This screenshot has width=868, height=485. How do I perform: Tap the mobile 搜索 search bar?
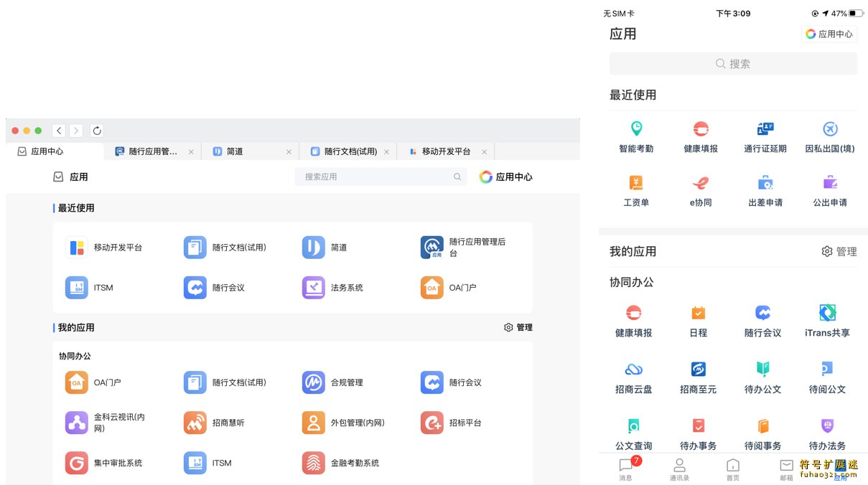pos(732,64)
